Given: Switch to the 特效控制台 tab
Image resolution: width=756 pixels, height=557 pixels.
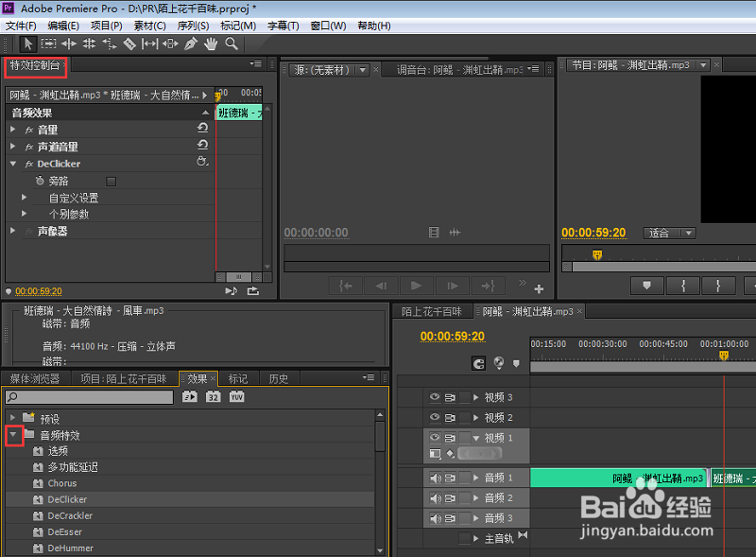Looking at the screenshot, I should click(35, 65).
